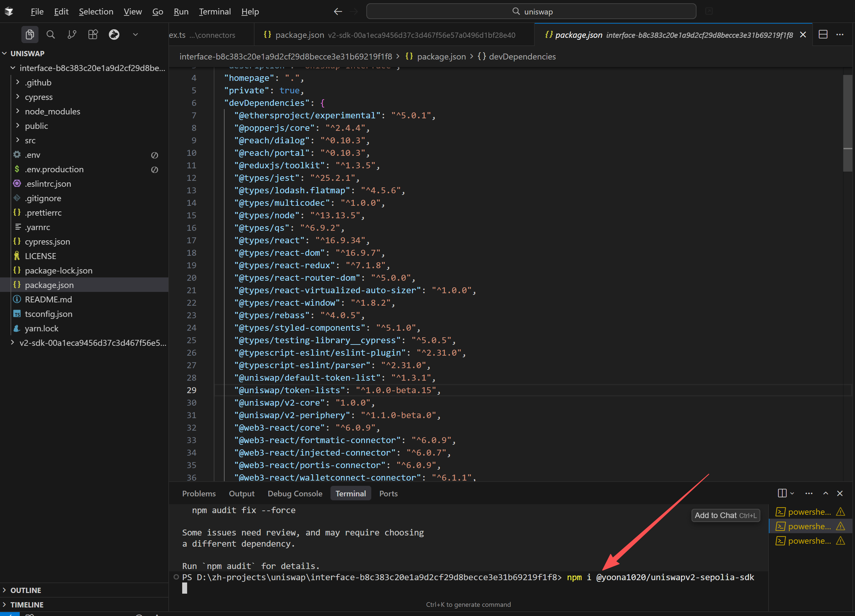Open the Extensions view icon
Screen dimensions: 855x616
pyautogui.click(x=93, y=35)
